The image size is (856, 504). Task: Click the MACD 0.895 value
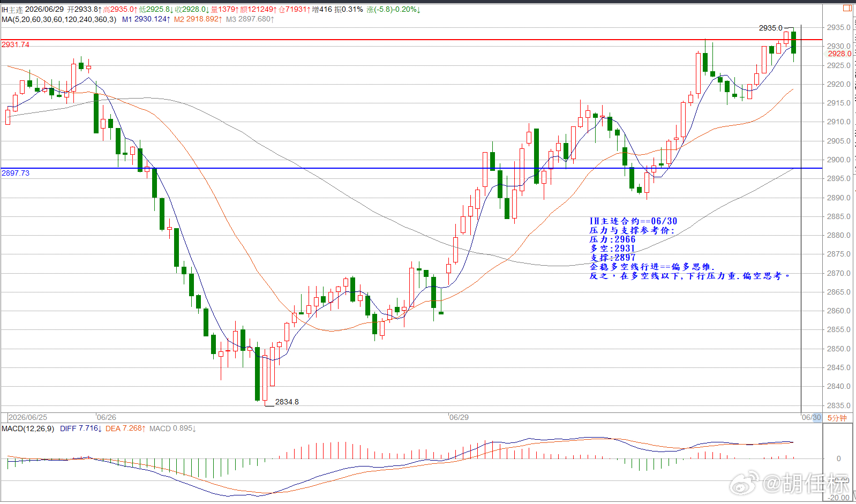click(172, 428)
